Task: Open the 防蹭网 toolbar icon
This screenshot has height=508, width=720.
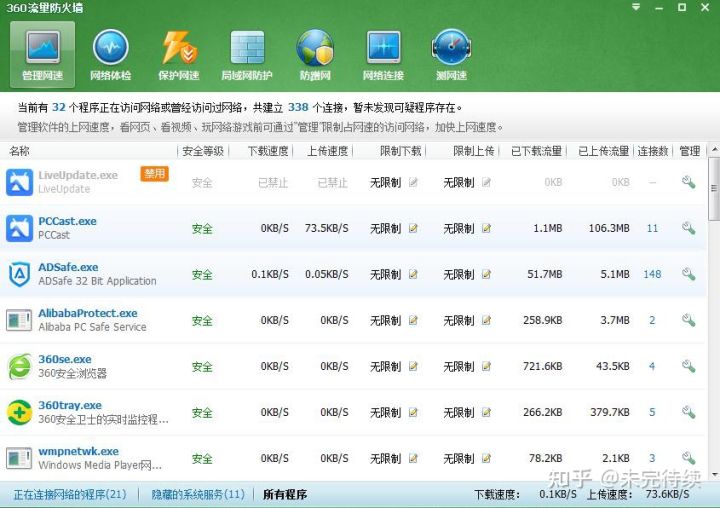Action: [315, 54]
